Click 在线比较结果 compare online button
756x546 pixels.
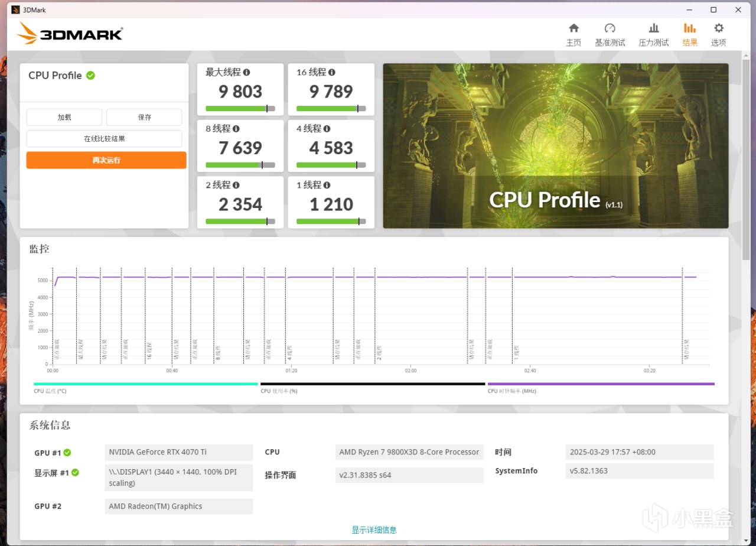[104, 139]
